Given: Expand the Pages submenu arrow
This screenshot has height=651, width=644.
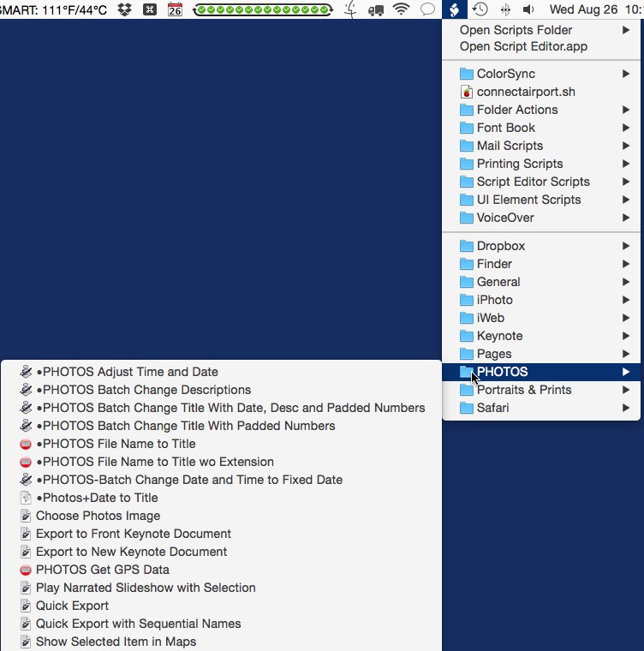Looking at the screenshot, I should pyautogui.click(x=626, y=354).
